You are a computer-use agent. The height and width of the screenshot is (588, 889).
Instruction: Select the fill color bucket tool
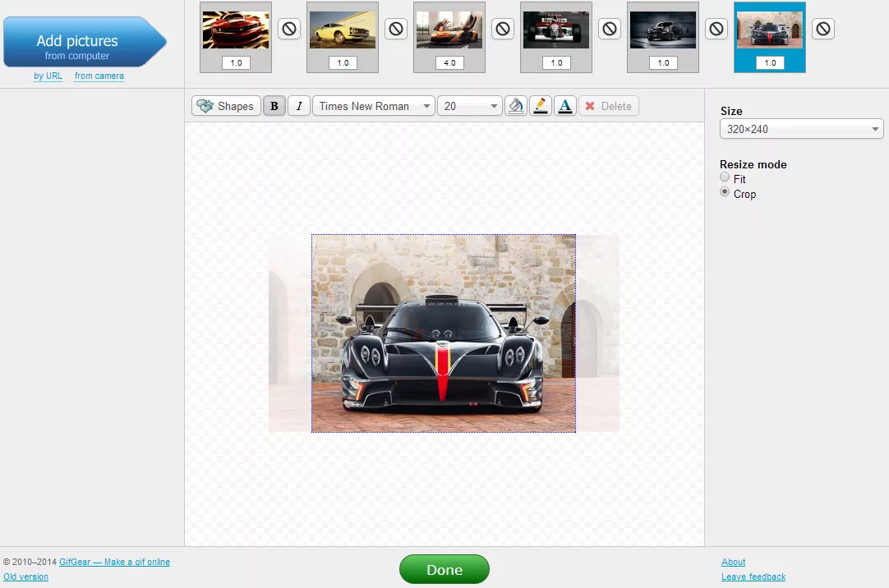coord(515,105)
